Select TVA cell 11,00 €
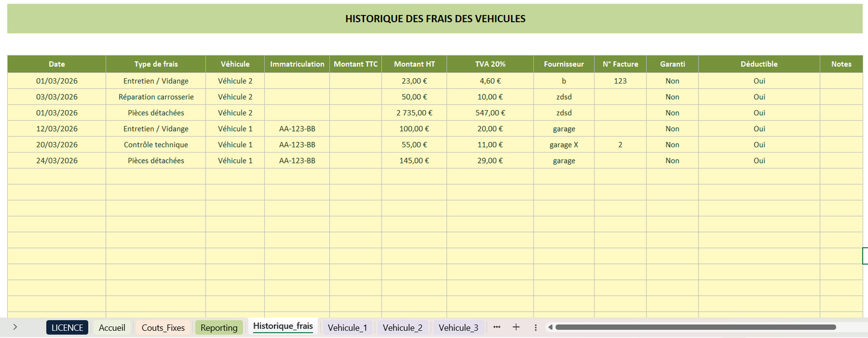 490,144
